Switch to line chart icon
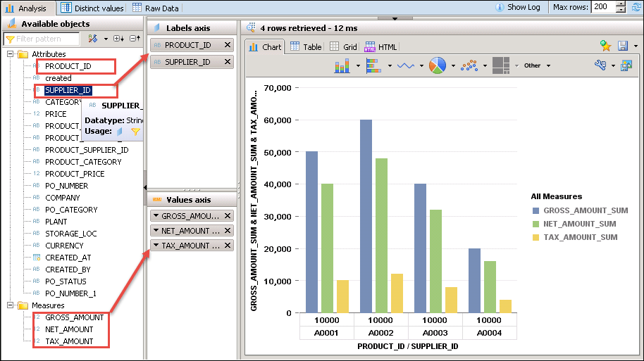The width and height of the screenshot is (644, 361). point(405,65)
